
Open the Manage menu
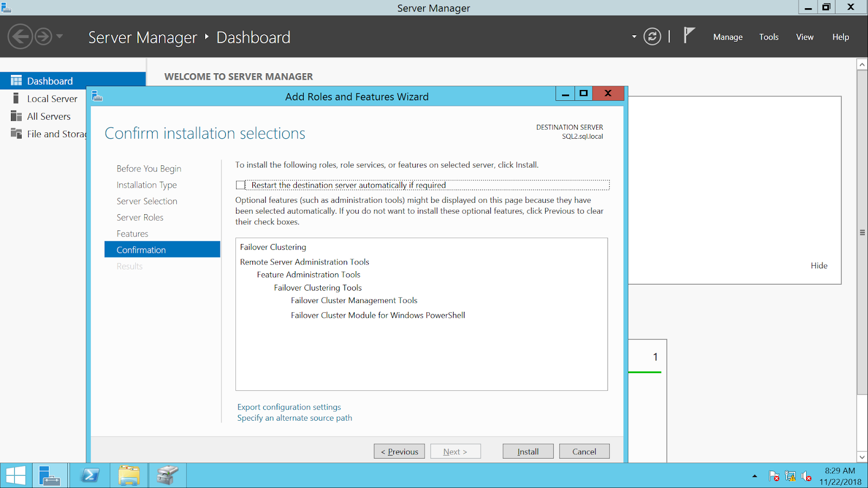pos(727,37)
